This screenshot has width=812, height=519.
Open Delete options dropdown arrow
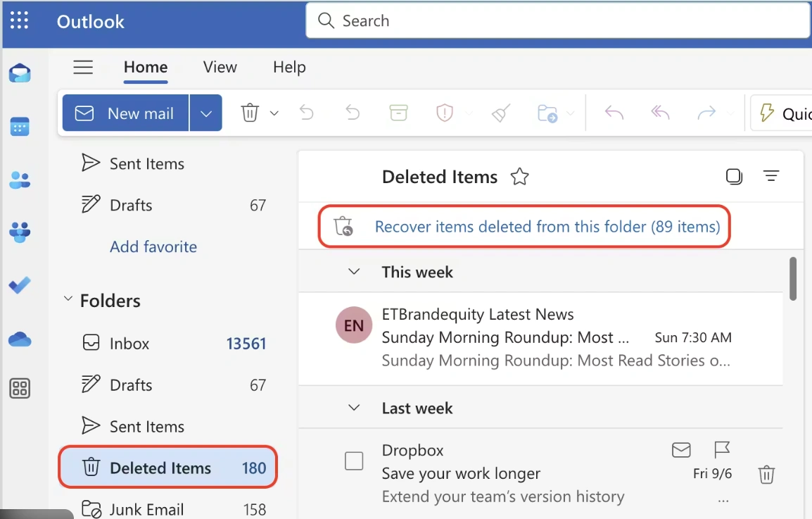(274, 113)
